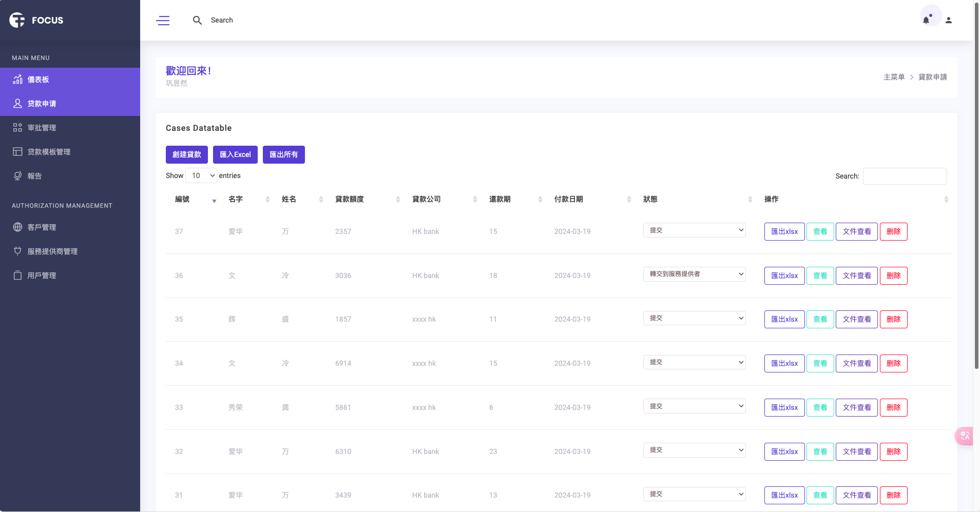Click the 報告 sidebar icon
The height and width of the screenshot is (512, 980).
coord(17,176)
